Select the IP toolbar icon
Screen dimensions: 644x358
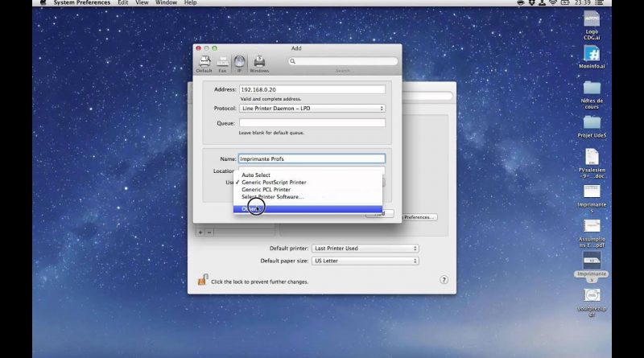click(239, 64)
